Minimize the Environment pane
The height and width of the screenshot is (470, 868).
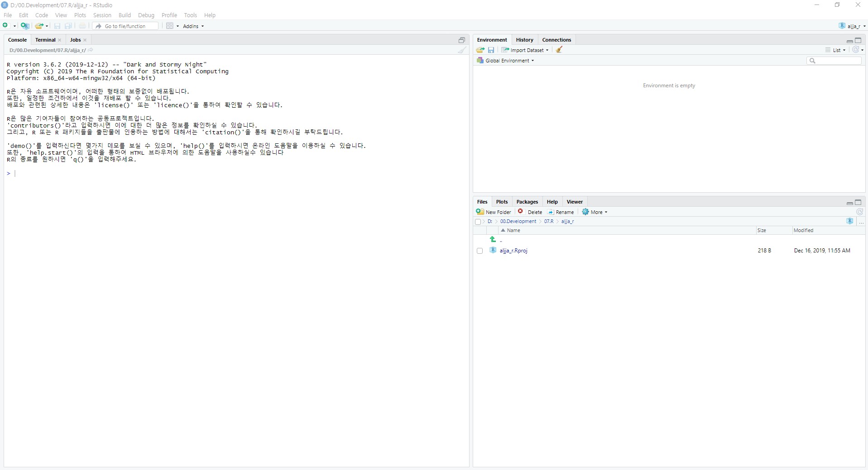click(850, 41)
